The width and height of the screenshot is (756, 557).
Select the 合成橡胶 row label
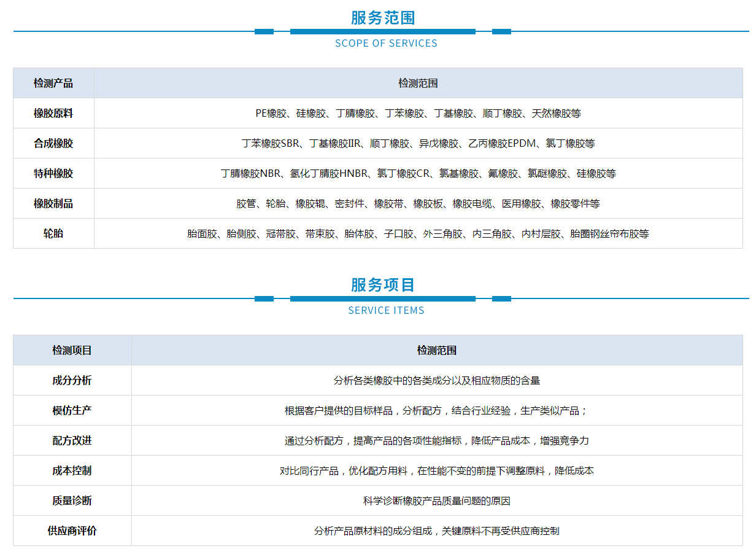pyautogui.click(x=53, y=143)
